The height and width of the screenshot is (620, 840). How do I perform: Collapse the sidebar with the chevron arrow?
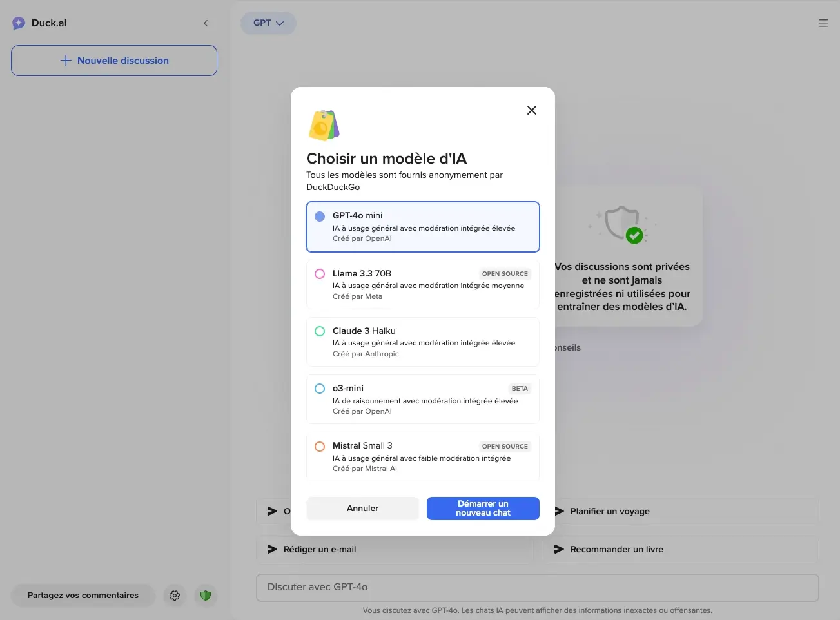206,23
